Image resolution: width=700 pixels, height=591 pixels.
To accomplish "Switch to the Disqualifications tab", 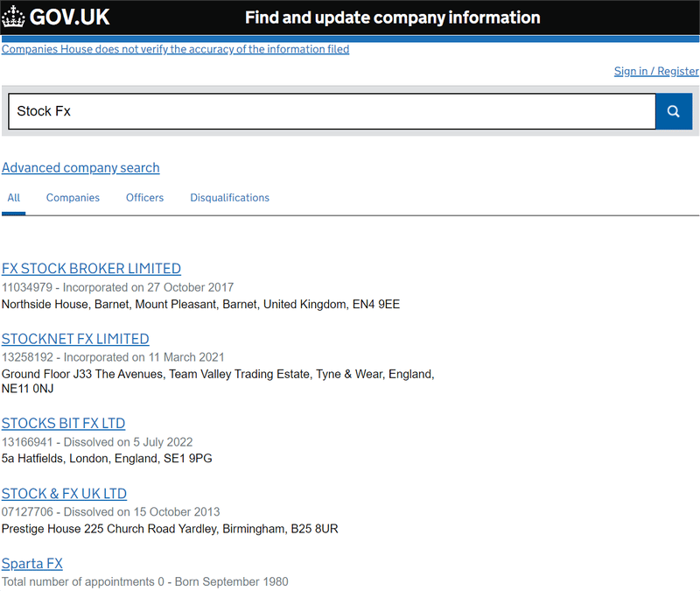I will pos(229,198).
